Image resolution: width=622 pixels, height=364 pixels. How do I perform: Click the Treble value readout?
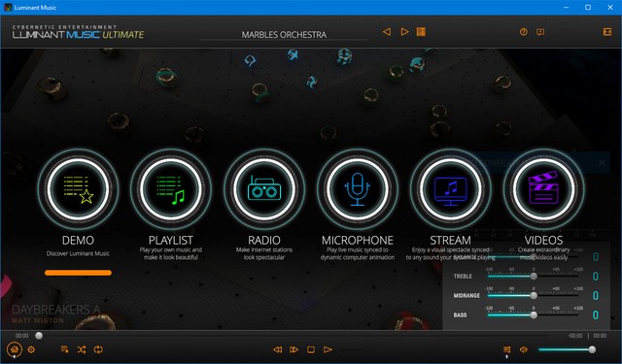(x=596, y=276)
